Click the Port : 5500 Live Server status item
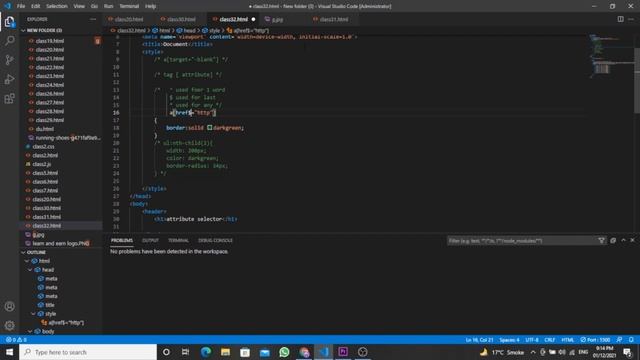This screenshot has width=640, height=360. pyautogui.click(x=595, y=340)
